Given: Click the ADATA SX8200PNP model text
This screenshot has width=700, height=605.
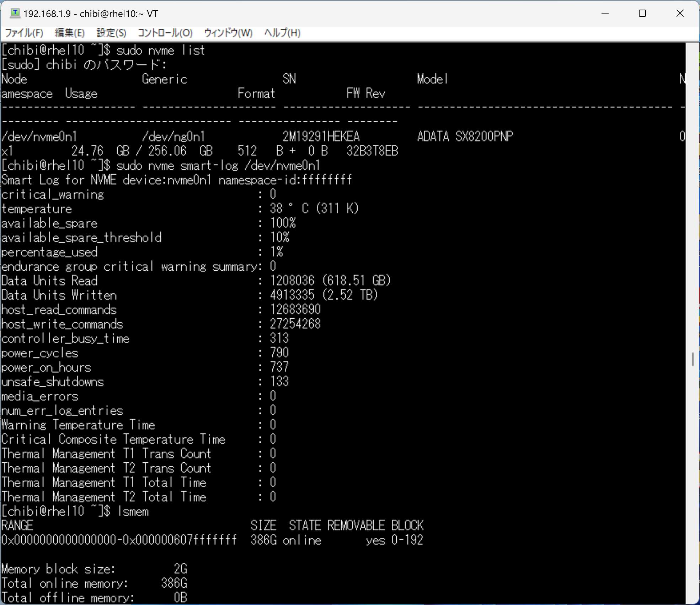Looking at the screenshot, I should [465, 137].
